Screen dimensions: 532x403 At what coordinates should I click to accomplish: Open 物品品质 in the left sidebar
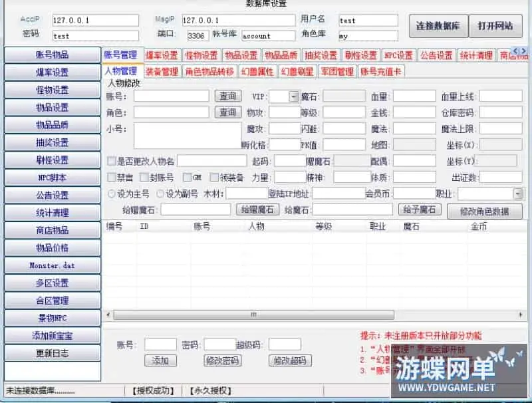53,125
